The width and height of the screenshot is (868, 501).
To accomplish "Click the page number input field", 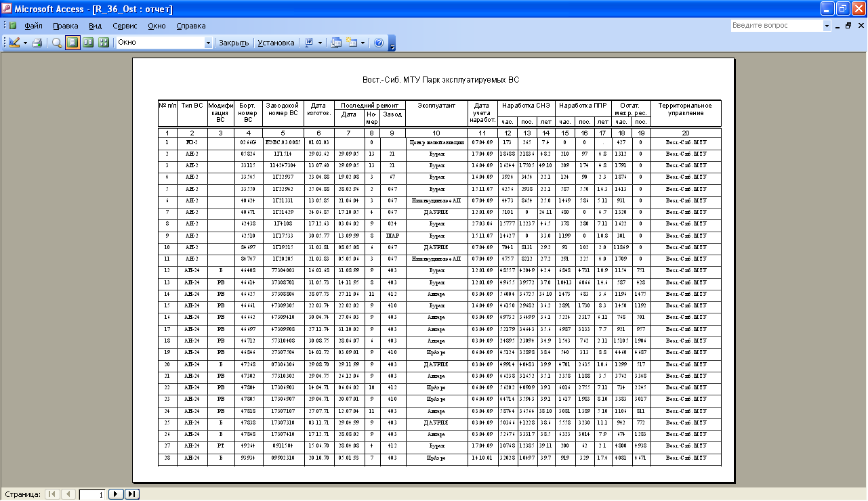I will point(92,495).
